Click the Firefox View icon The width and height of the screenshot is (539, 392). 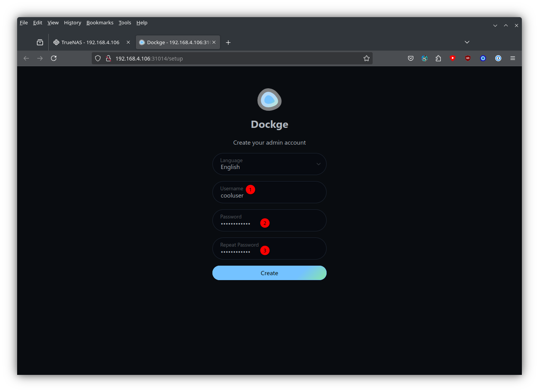click(40, 42)
